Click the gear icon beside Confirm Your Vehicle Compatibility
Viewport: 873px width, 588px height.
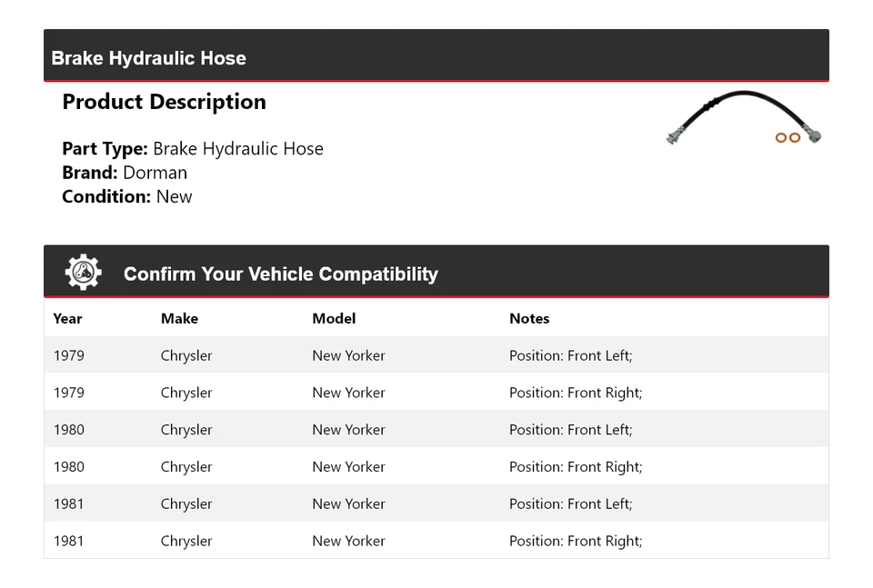coord(83,273)
